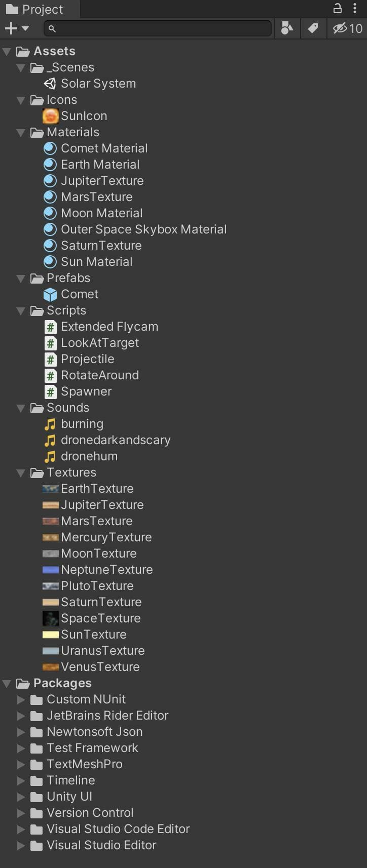Select the dronedarkandscary audio clip icon
Screen dimensions: 367x868
point(50,440)
